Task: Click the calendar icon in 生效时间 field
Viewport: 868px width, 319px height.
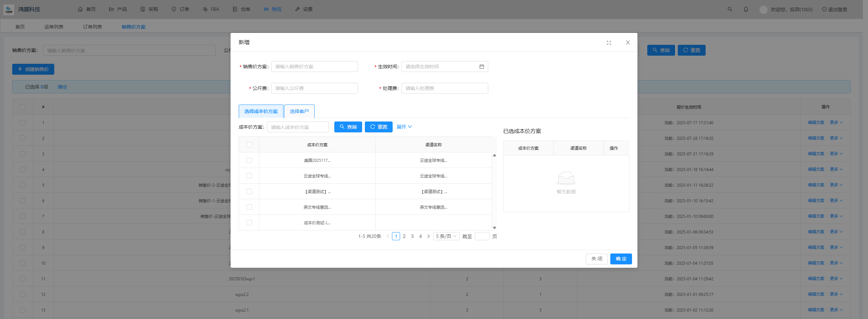Action: [481, 67]
